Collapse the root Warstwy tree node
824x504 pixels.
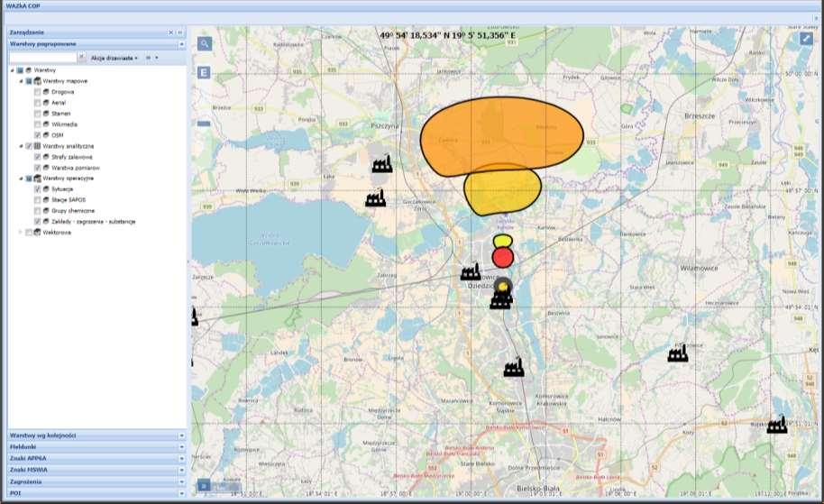coord(13,70)
